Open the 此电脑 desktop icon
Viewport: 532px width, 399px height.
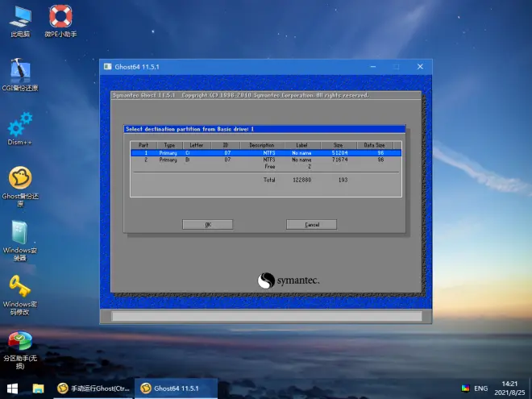click(x=20, y=21)
